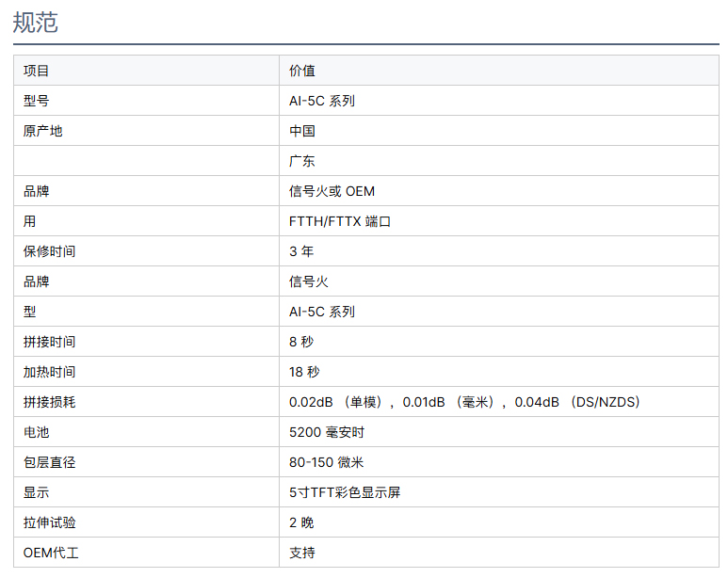Select the 支持 value in OEM代工 row
This screenshot has width=728, height=578.
[302, 553]
